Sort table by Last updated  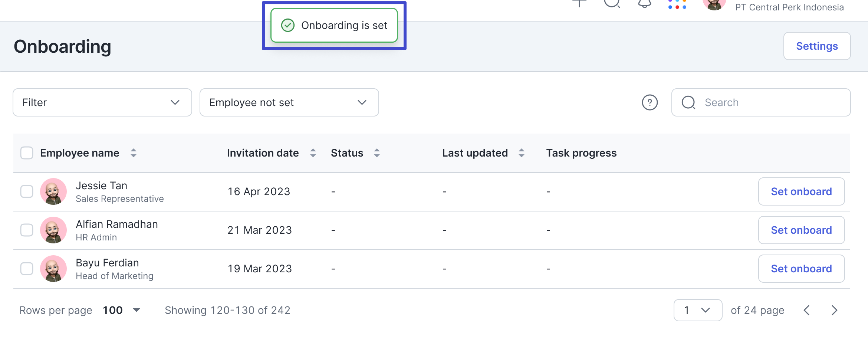point(521,153)
